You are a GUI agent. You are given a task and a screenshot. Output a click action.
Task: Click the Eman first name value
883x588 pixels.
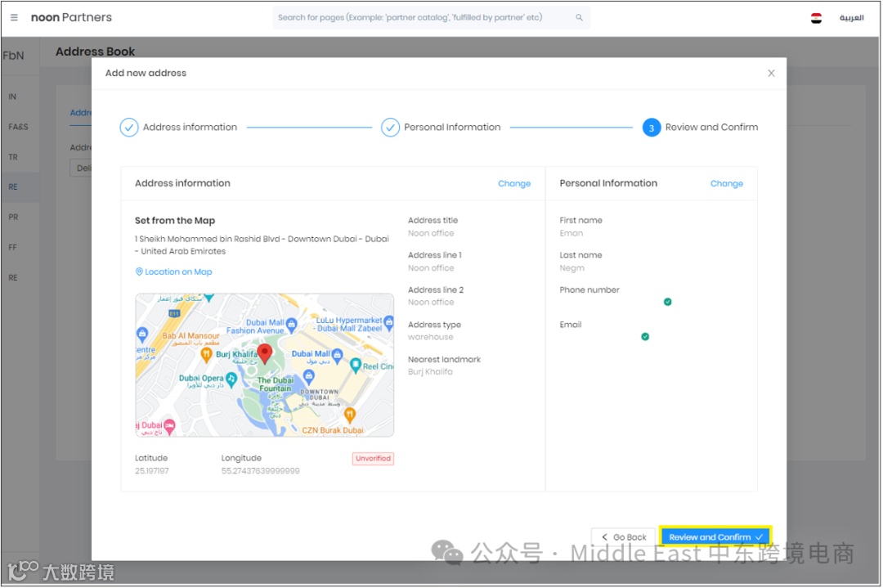tap(571, 233)
